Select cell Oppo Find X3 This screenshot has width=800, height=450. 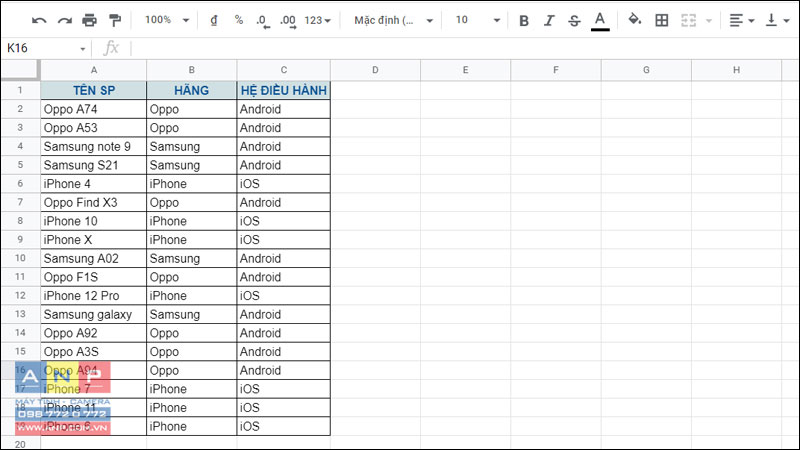[94, 203]
